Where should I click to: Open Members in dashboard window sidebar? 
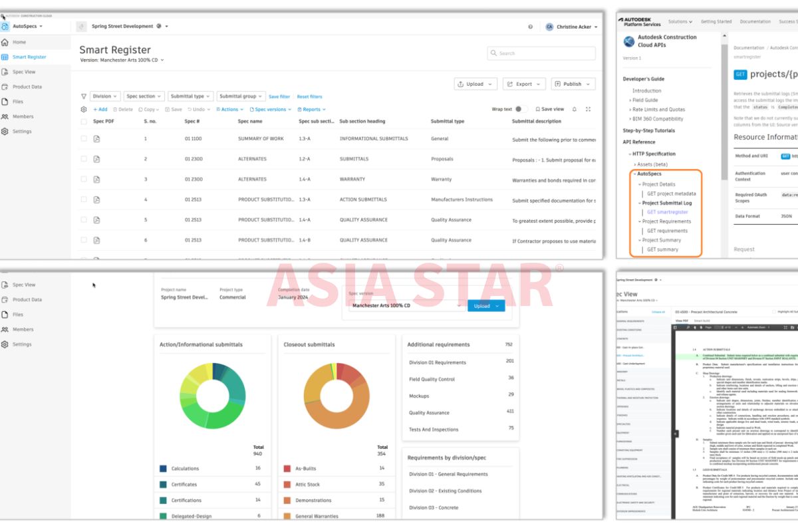tap(17, 329)
